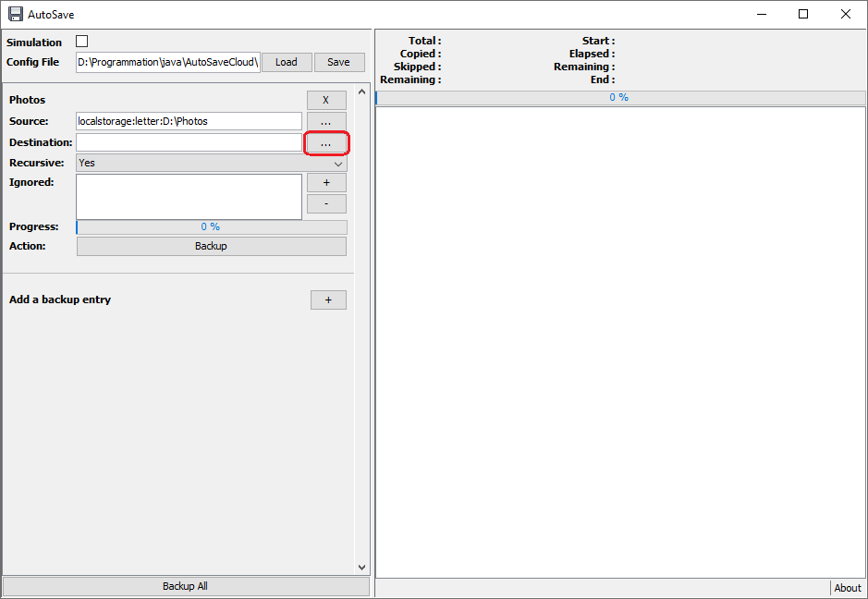The height and width of the screenshot is (599, 868).
Task: Start Backup for Photos entry
Action: click(x=212, y=247)
